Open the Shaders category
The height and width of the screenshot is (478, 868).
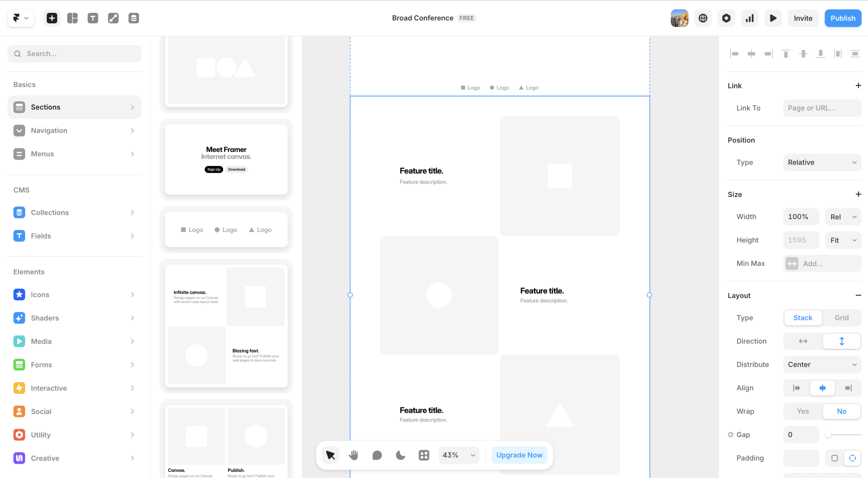tap(74, 318)
